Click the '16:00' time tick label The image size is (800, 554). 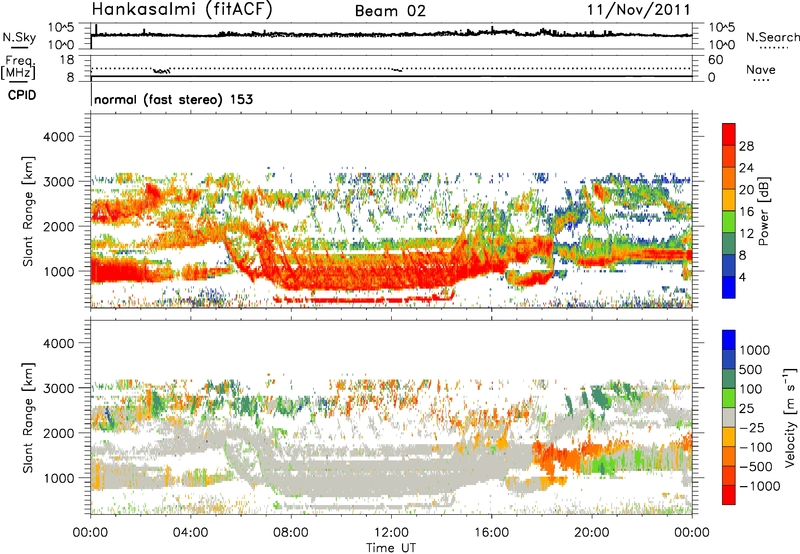point(491,533)
